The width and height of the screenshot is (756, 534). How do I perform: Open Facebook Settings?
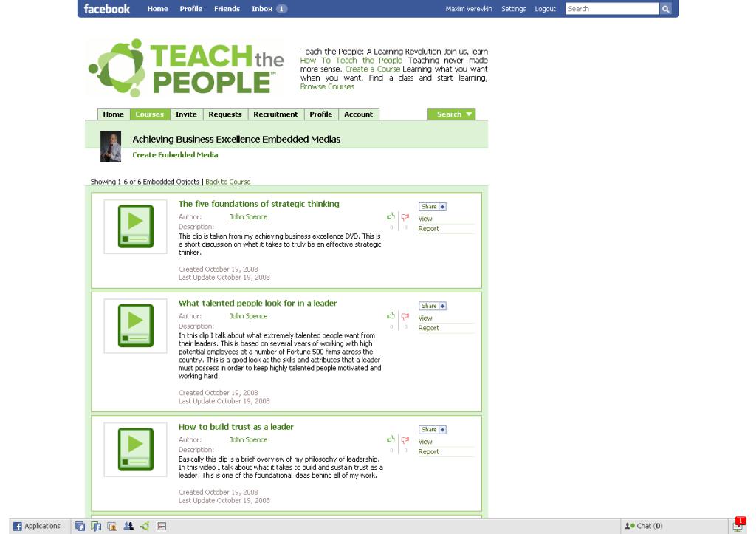click(x=514, y=9)
